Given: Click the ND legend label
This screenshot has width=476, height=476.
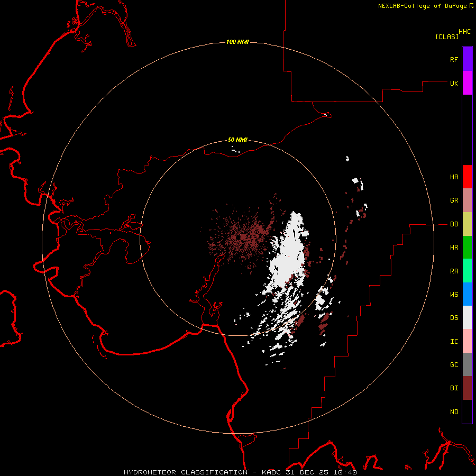Looking at the screenshot, I should [454, 411].
